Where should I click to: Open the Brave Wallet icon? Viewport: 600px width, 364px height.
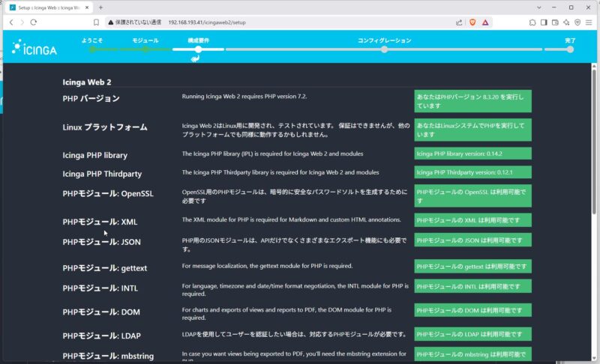click(x=555, y=22)
